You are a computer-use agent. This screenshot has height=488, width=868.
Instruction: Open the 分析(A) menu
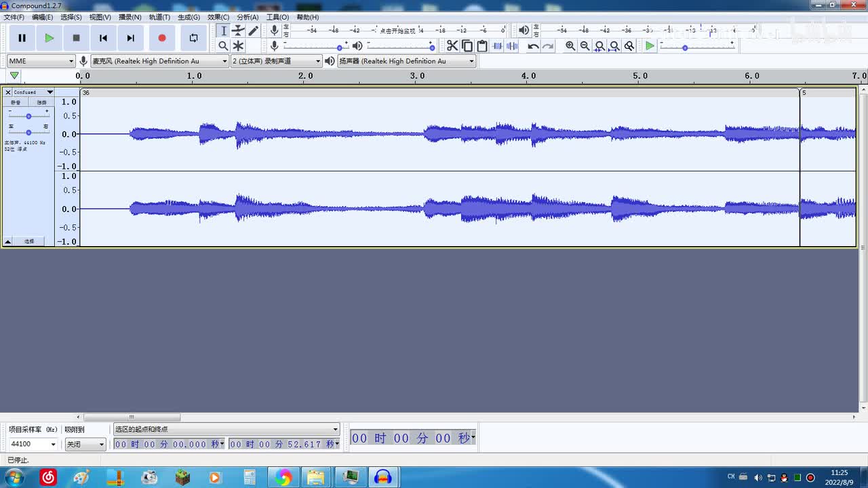pos(247,17)
